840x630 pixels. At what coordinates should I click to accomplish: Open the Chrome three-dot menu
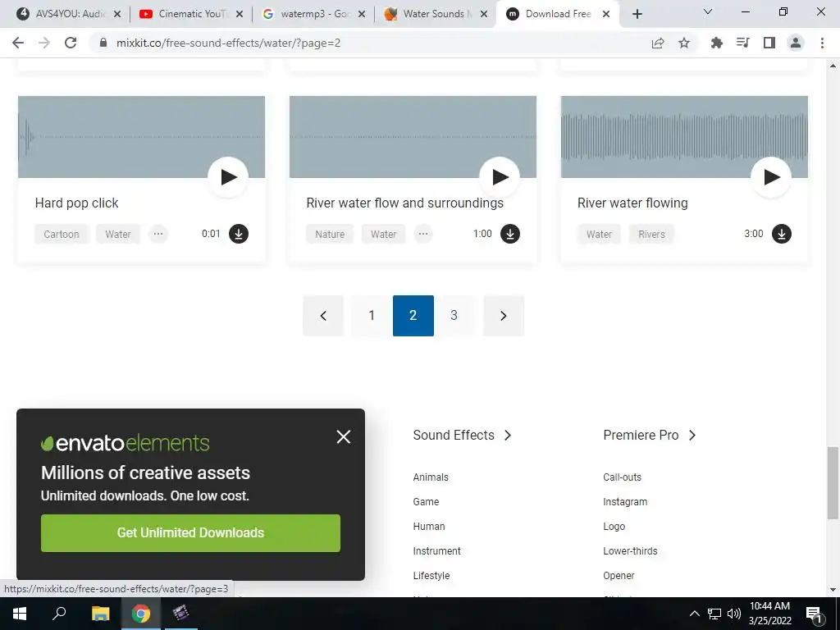point(822,43)
